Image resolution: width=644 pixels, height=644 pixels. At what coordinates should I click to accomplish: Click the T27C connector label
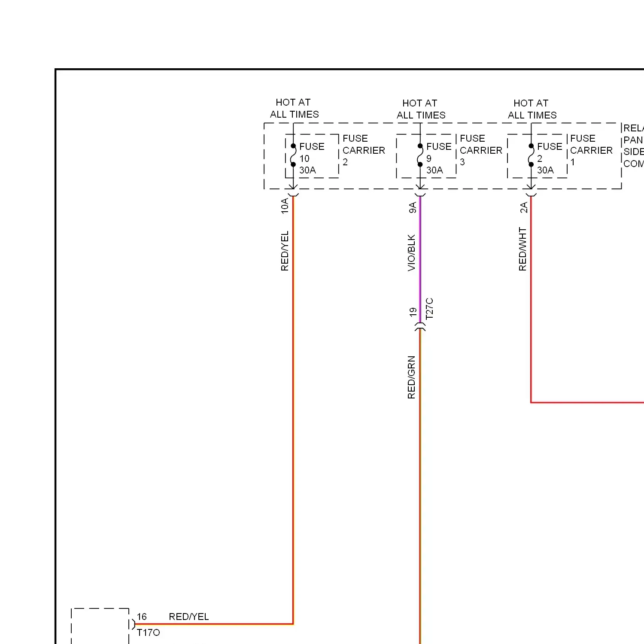tap(429, 308)
